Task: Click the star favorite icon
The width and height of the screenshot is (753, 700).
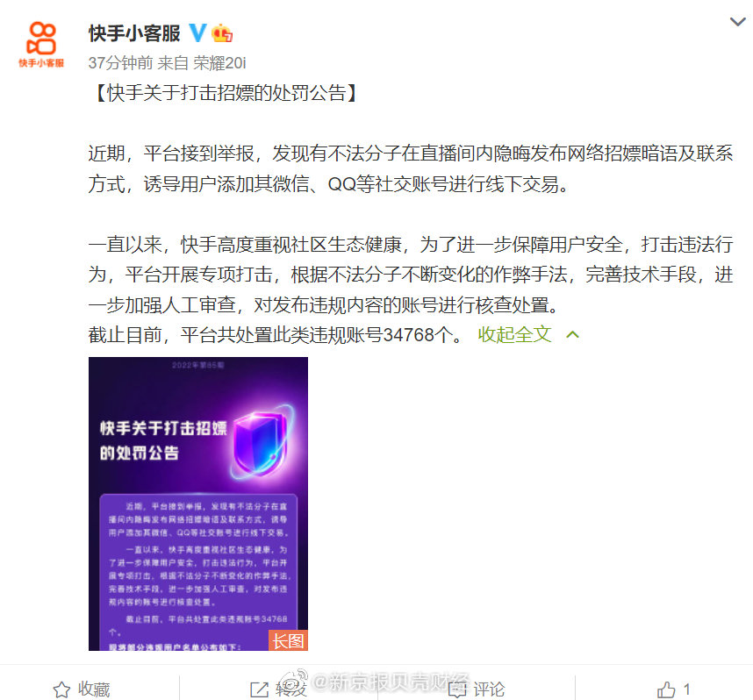Action: pyautogui.click(x=61, y=689)
